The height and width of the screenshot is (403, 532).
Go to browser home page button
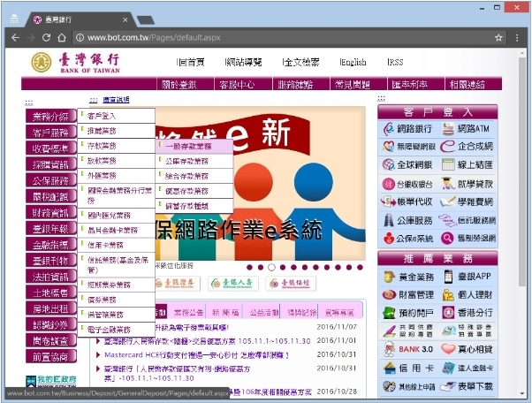[x=62, y=37]
